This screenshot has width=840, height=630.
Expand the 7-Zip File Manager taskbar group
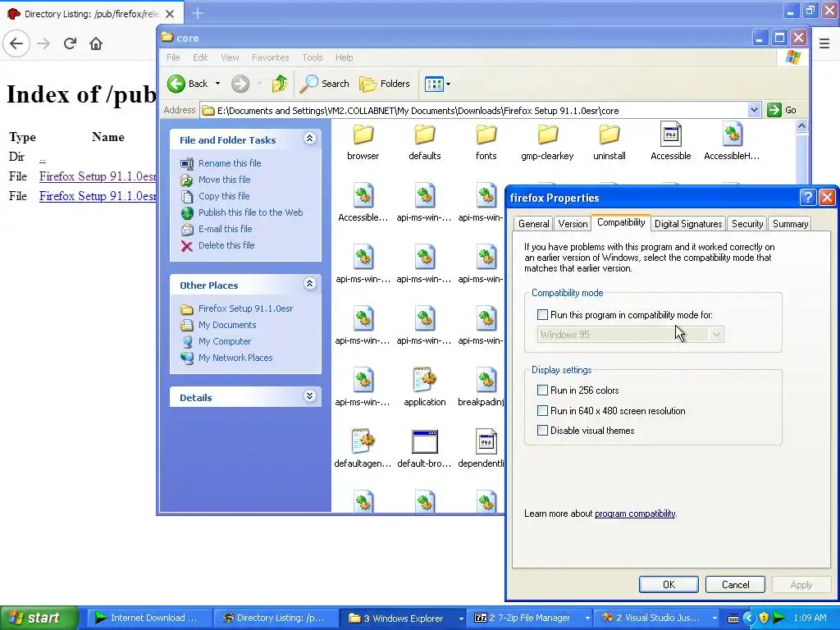[x=587, y=619]
